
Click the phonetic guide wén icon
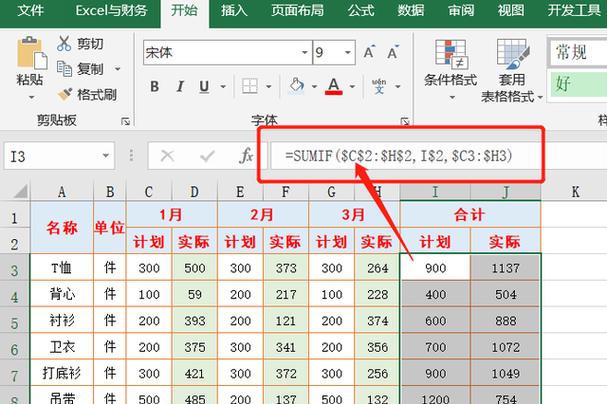[x=379, y=86]
